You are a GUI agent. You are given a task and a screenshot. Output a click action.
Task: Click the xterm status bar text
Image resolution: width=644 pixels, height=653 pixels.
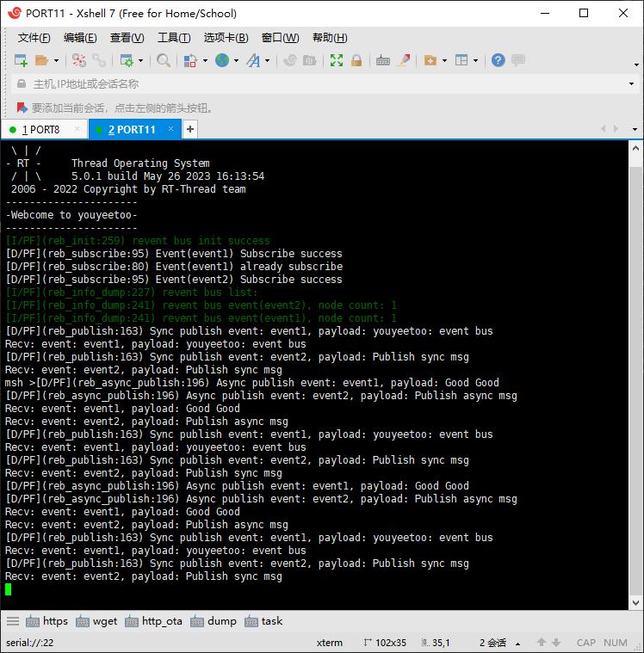[x=329, y=643]
